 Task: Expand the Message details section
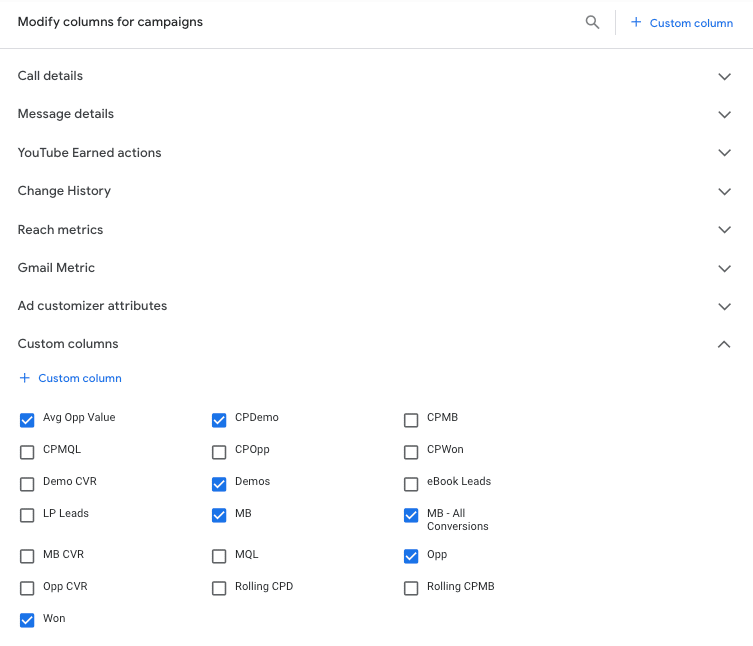(x=725, y=115)
